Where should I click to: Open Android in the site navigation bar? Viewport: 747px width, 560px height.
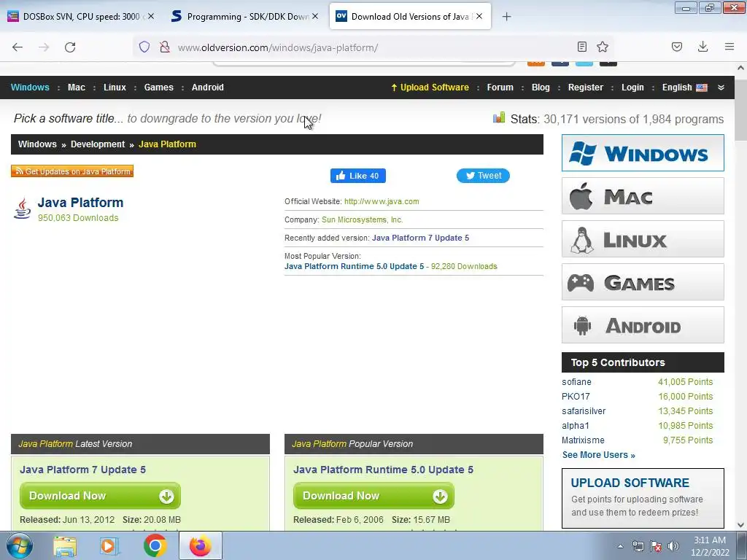[208, 87]
